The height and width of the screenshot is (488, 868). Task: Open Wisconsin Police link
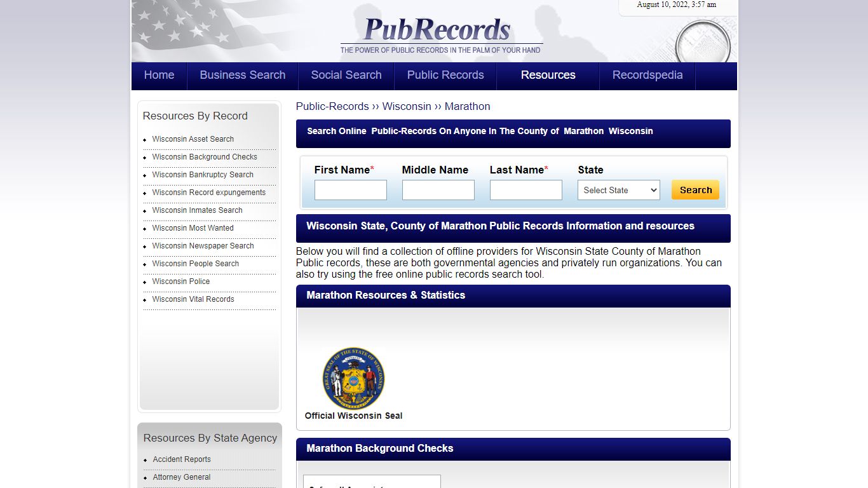[181, 281]
